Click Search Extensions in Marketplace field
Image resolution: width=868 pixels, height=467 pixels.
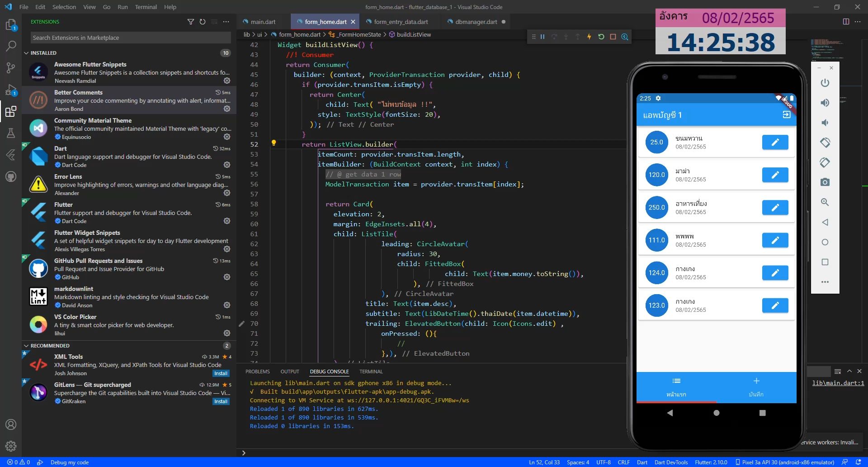(x=131, y=38)
